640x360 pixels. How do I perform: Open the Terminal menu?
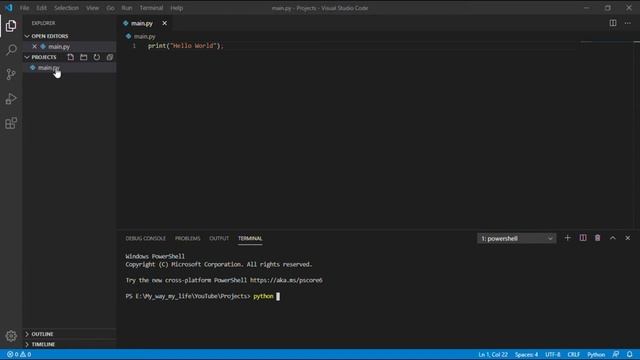click(x=151, y=8)
